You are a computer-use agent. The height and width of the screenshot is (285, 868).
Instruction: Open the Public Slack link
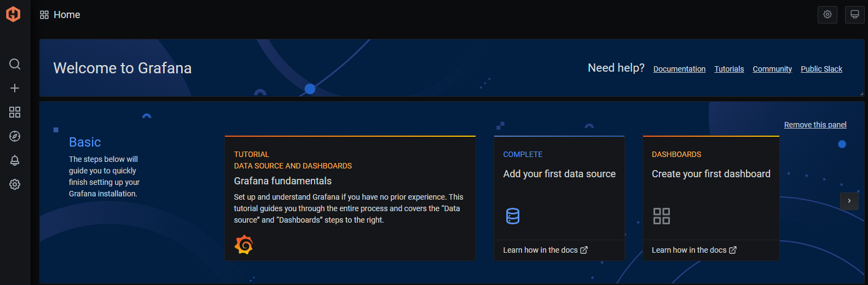click(821, 69)
